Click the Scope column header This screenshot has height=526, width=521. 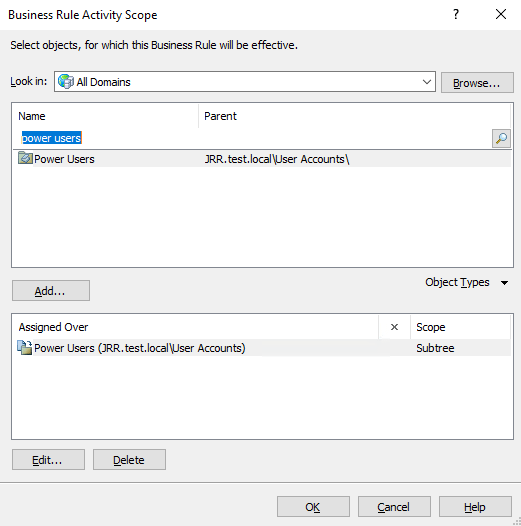460,327
